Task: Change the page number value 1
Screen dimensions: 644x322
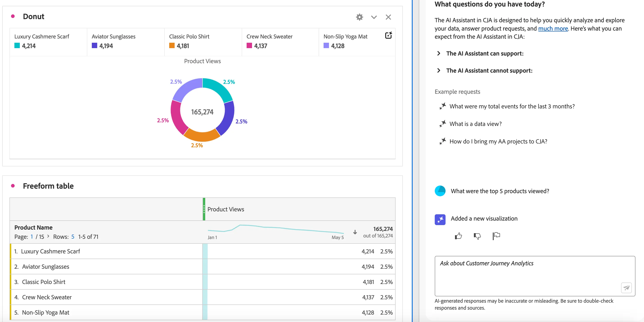Action: pyautogui.click(x=32, y=237)
